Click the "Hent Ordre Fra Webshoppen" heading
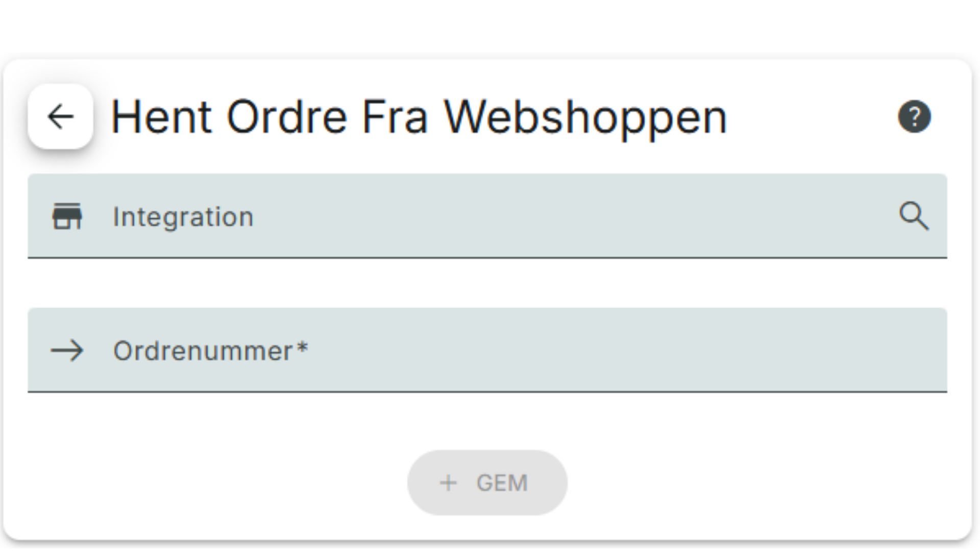Viewport: 980px width, 551px height. (419, 117)
